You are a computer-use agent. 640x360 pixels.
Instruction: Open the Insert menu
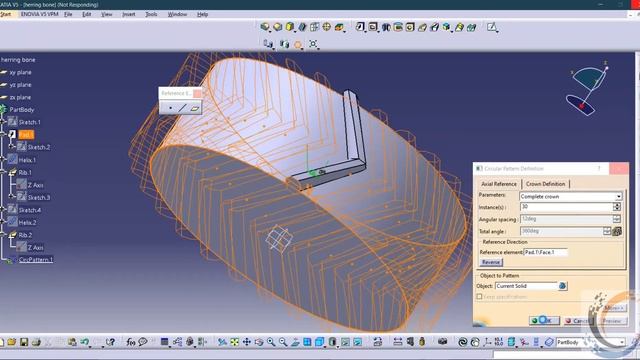[x=129, y=14]
